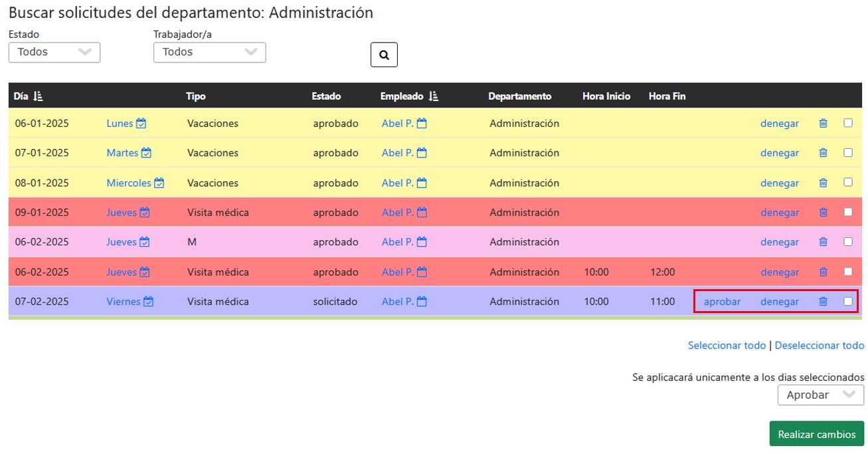
Task: Click the Realizar cambios button
Action: 817,434
